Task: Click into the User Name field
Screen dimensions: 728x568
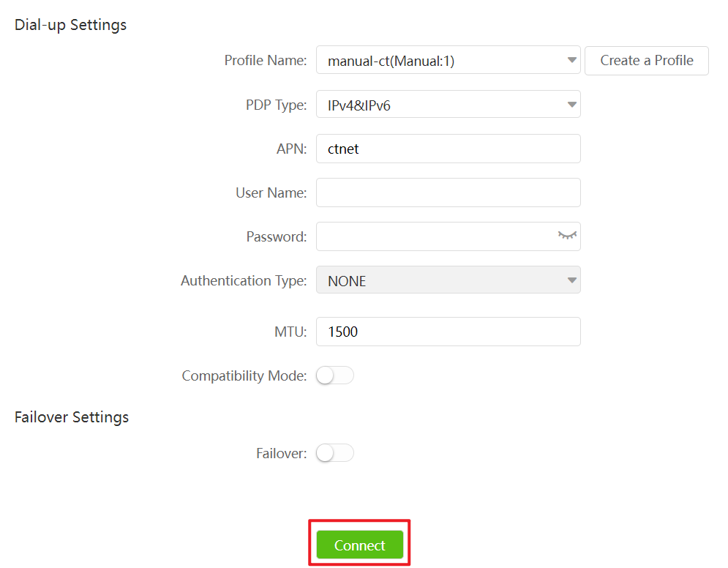Action: [448, 193]
